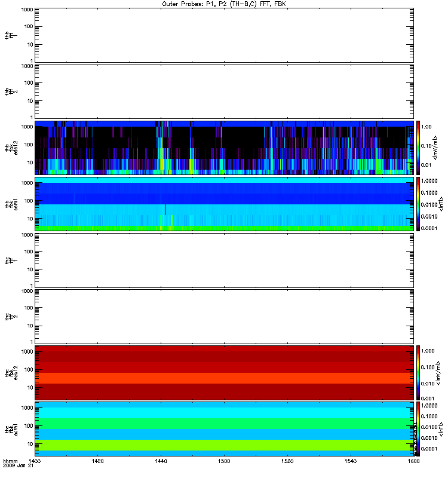Image resolution: width=448 pixels, height=478 pixels.
Task: Click the 'thb fbk edc12' y-axis label
Action: (11, 148)
